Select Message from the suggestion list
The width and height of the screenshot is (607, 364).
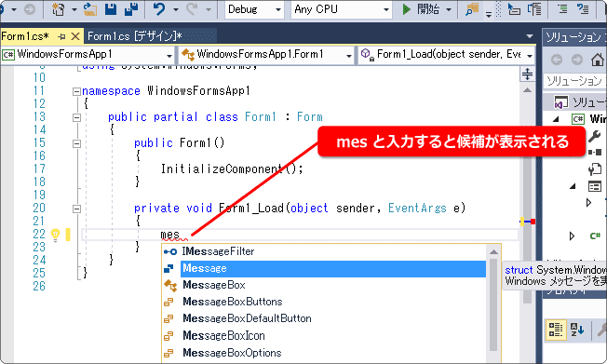(x=324, y=269)
